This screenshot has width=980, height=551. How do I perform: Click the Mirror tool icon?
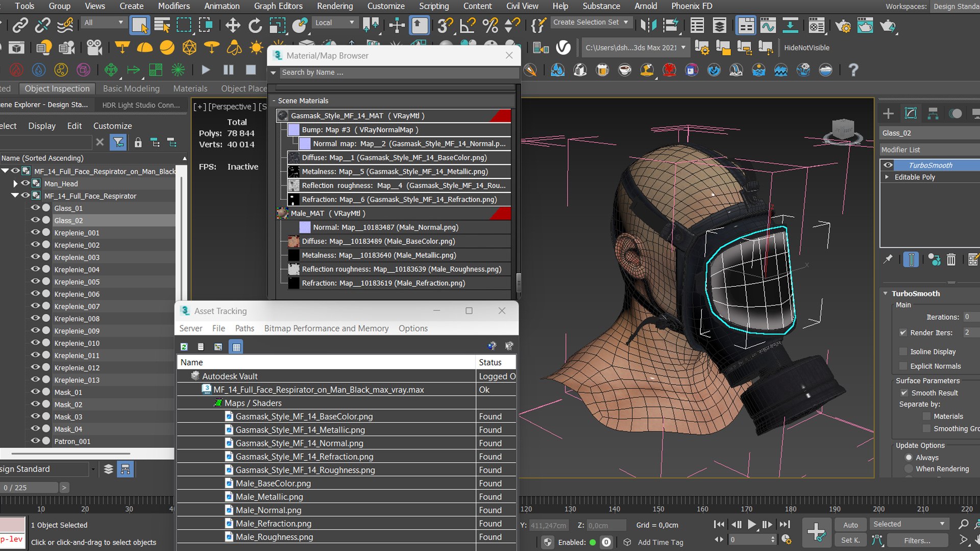pos(648,25)
